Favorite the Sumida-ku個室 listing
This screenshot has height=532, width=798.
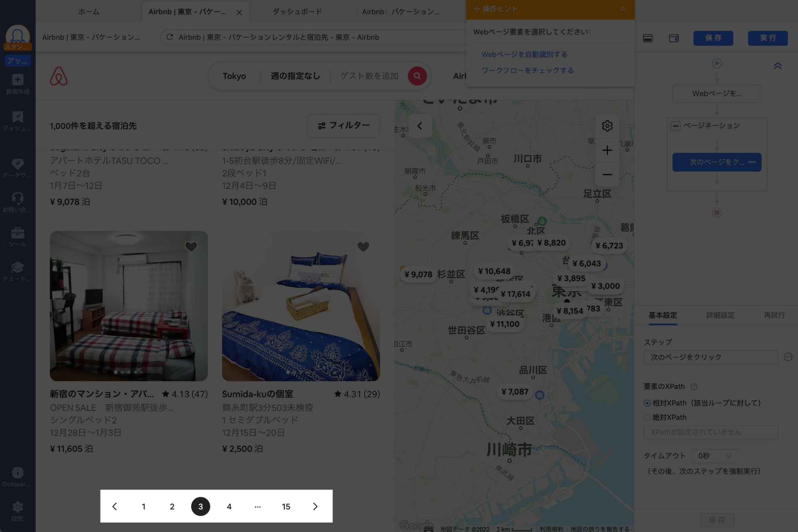click(363, 247)
